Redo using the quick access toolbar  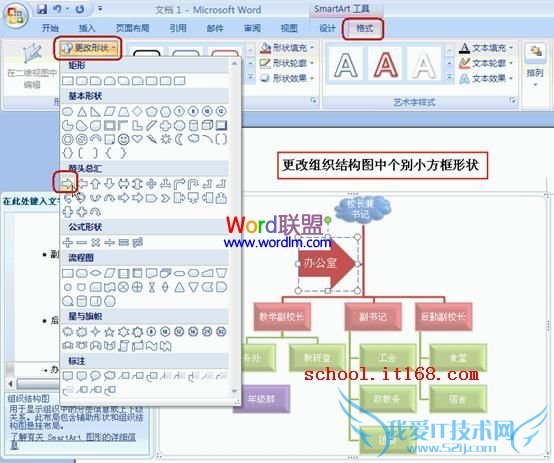(x=80, y=9)
